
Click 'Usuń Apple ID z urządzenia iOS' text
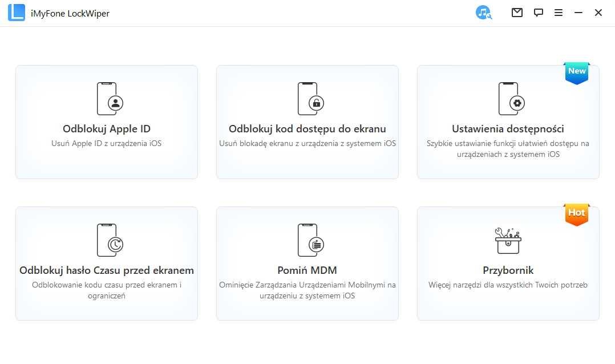(106, 144)
